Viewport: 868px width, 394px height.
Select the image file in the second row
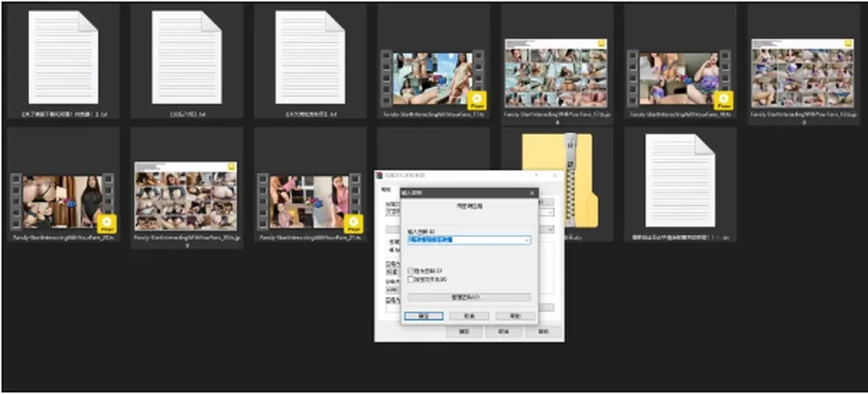[x=186, y=196]
